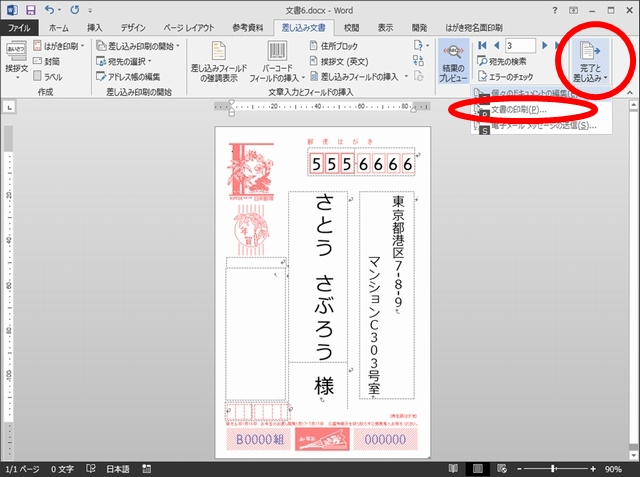Switch to ホーム tab

pos(58,27)
